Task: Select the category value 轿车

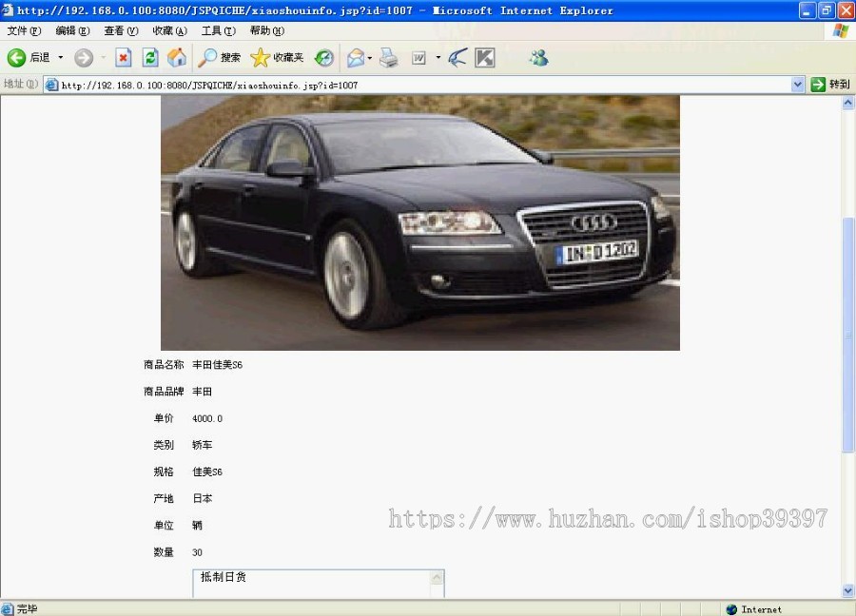Action: [202, 445]
